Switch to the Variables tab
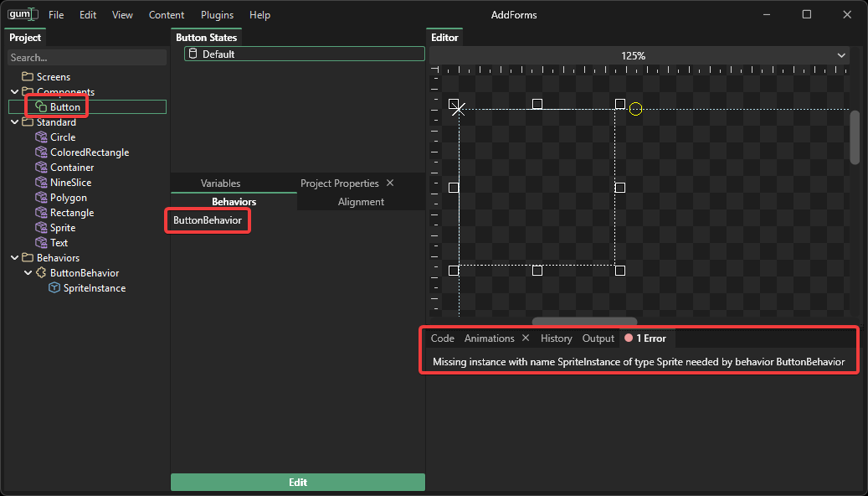The image size is (868, 496). pyautogui.click(x=220, y=183)
